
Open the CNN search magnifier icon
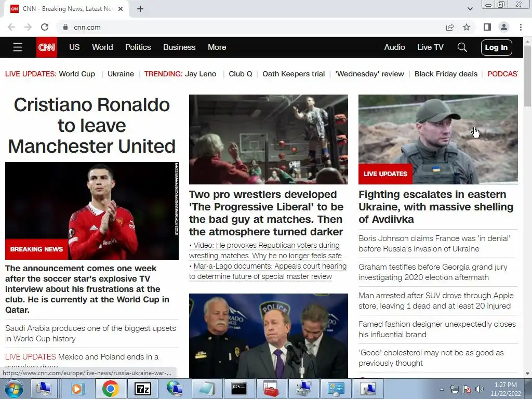click(462, 47)
